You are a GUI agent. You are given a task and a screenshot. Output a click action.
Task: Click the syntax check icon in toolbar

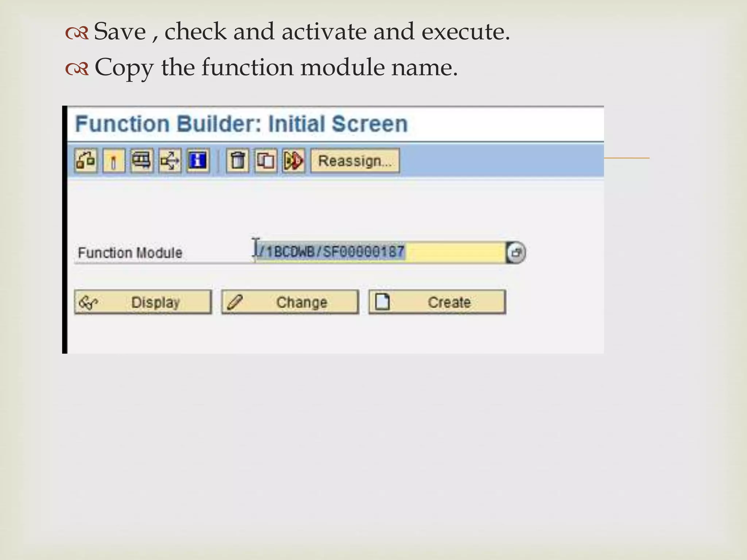click(86, 160)
